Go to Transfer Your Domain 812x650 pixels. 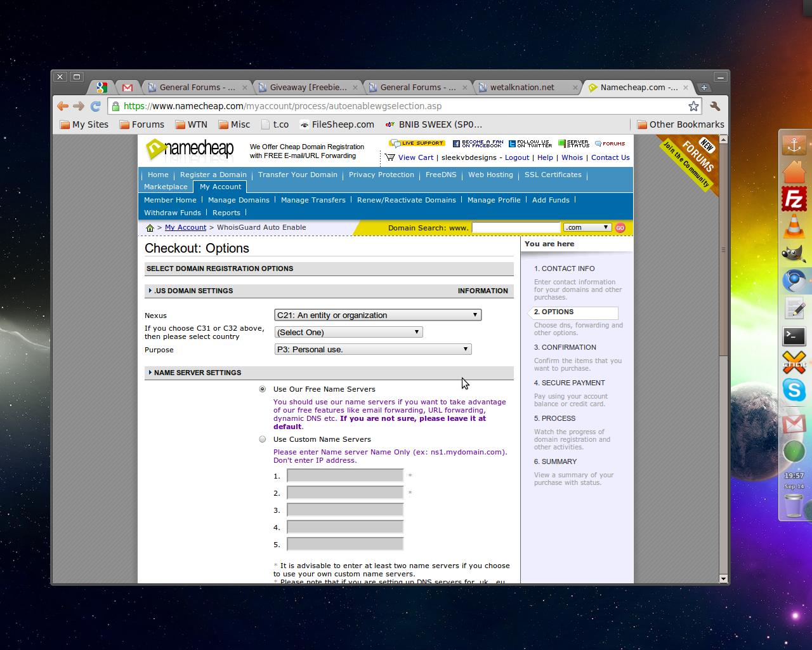[298, 175]
